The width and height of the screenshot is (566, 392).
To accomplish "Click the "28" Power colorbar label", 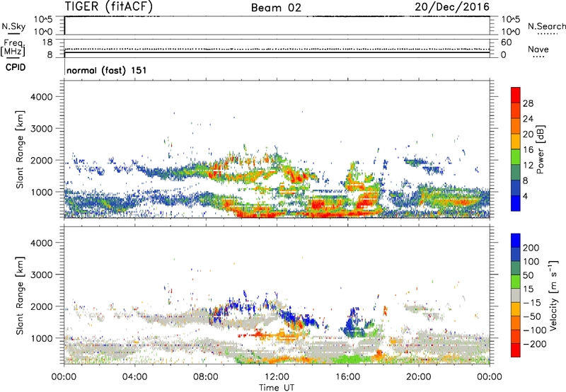I will [528, 103].
